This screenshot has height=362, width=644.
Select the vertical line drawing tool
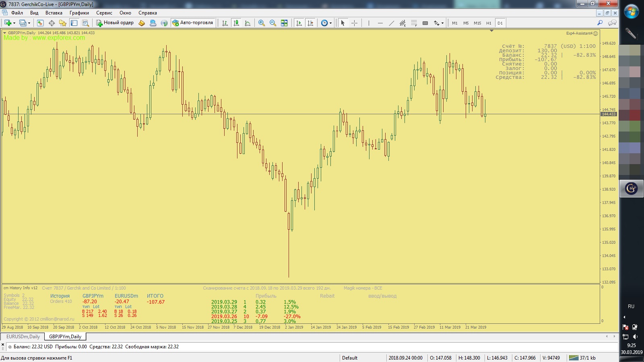[x=369, y=23]
